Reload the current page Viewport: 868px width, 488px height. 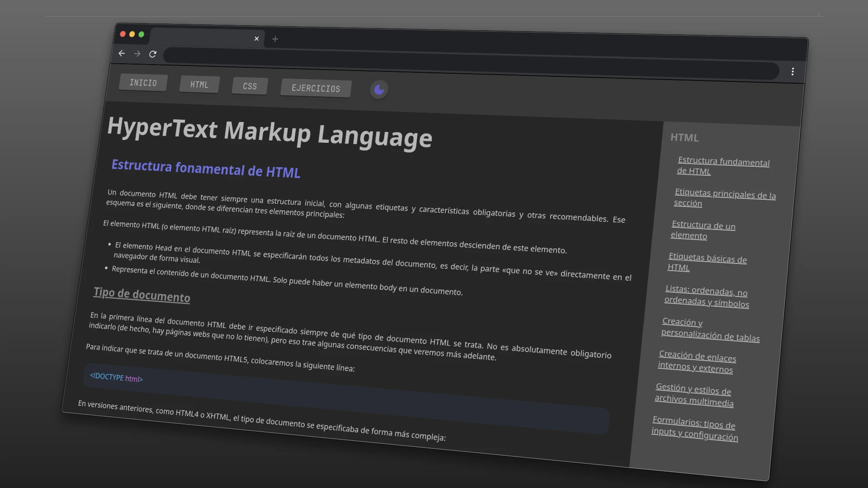pos(153,54)
